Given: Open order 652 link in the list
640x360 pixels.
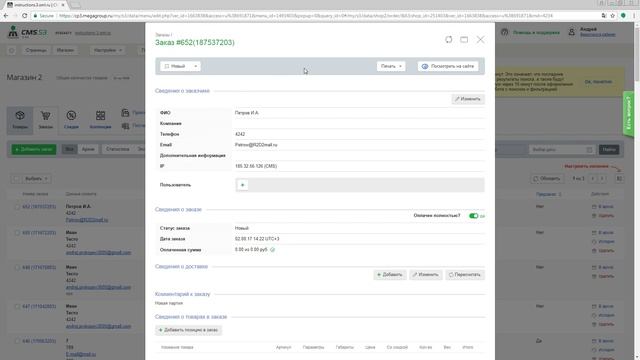Looking at the screenshot, I should coord(39,207).
